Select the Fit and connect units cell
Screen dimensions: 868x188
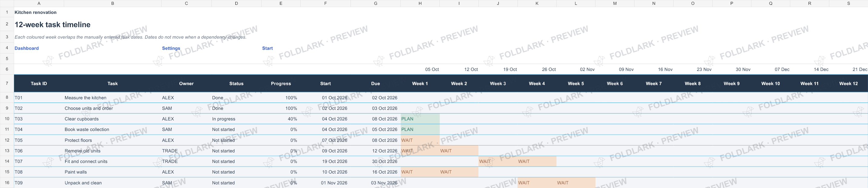click(x=113, y=161)
